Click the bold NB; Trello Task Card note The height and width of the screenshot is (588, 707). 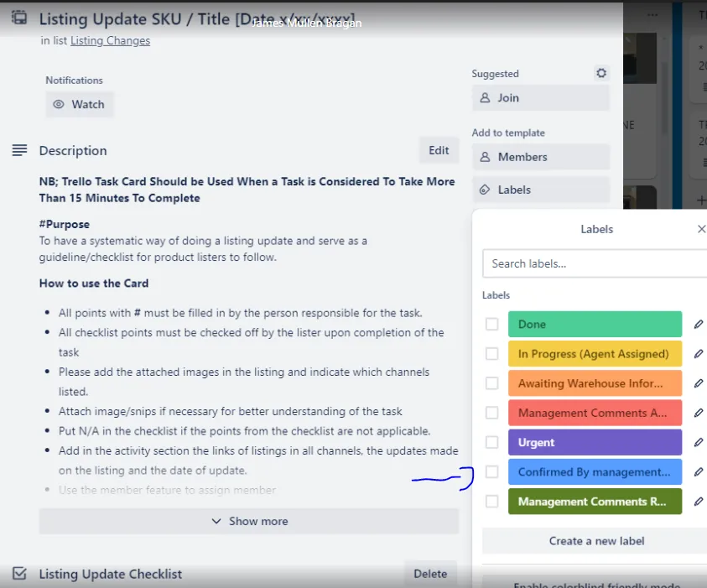(x=247, y=190)
